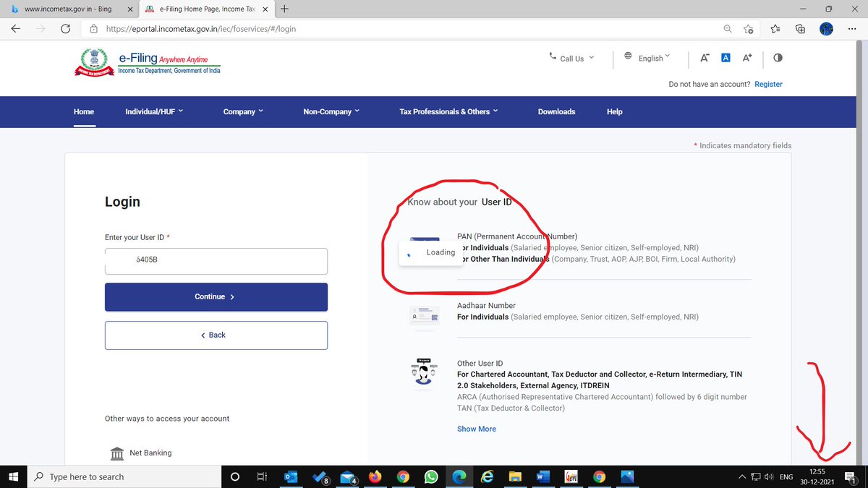Open the Mail app on the taskbar
The width and height of the screenshot is (868, 488).
(349, 476)
